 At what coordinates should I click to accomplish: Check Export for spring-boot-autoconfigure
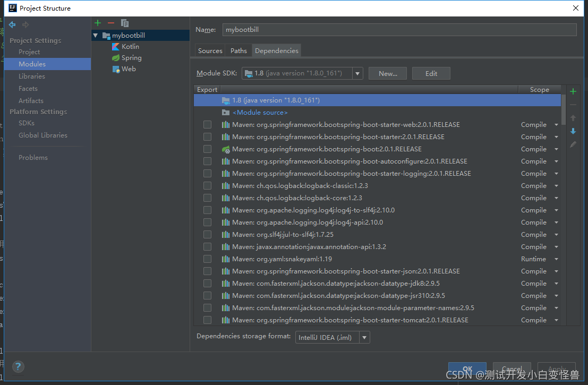pyautogui.click(x=207, y=161)
